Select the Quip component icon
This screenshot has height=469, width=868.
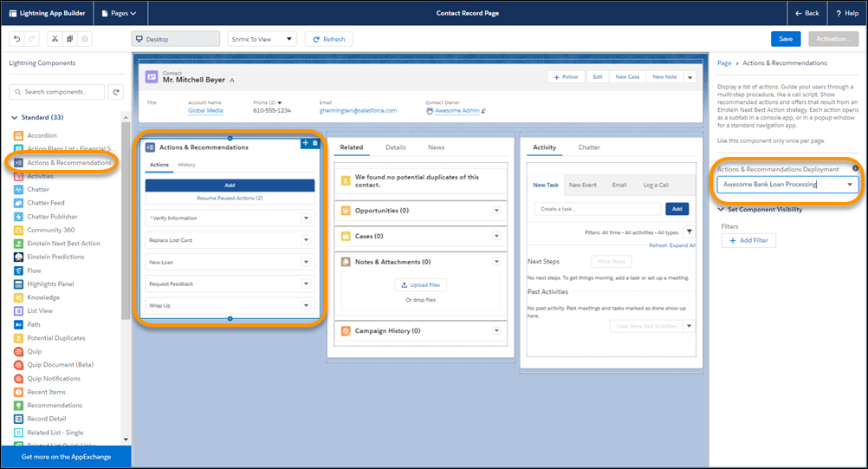point(18,351)
